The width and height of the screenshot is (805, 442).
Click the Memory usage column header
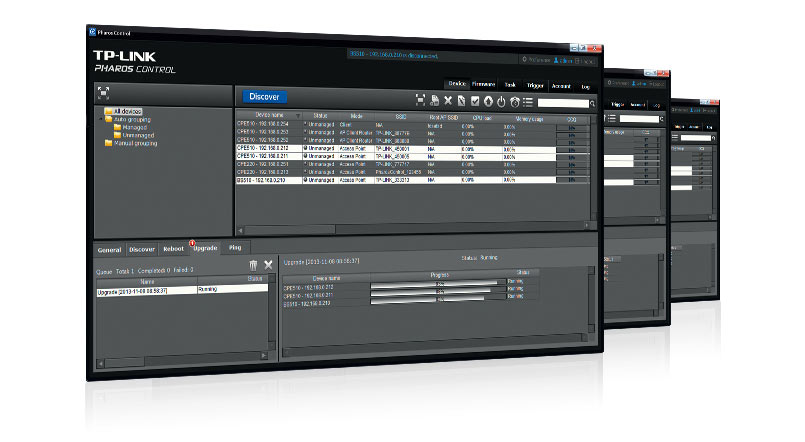click(x=529, y=119)
